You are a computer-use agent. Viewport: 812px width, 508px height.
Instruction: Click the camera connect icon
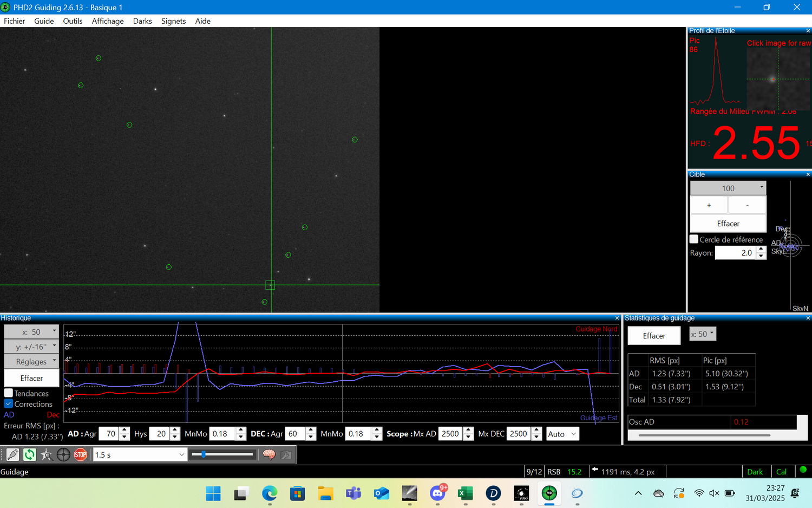(12, 455)
